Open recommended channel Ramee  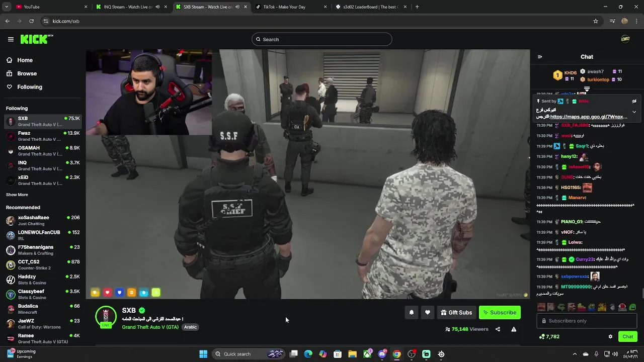coord(42,338)
